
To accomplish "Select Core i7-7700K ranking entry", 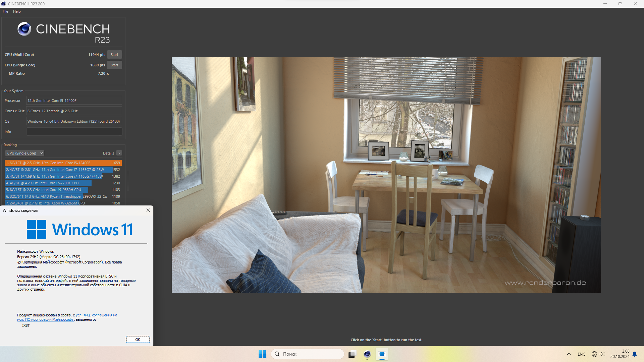I will tap(48, 183).
